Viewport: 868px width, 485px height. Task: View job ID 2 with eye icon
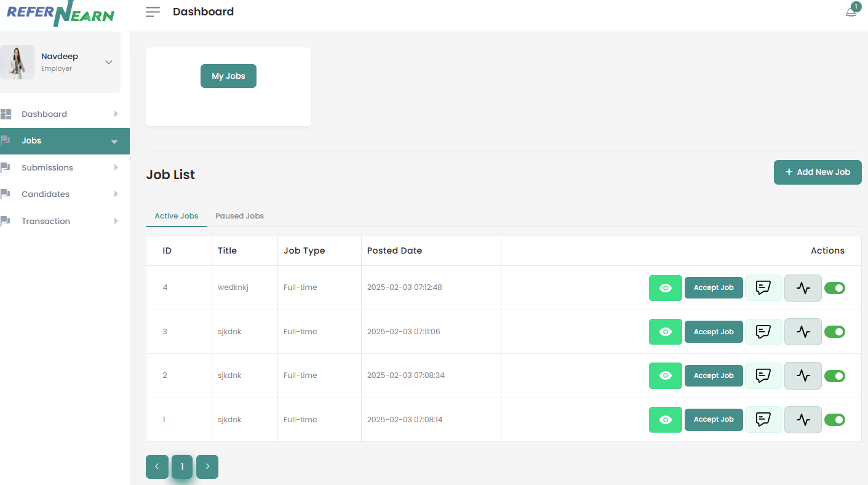point(666,375)
